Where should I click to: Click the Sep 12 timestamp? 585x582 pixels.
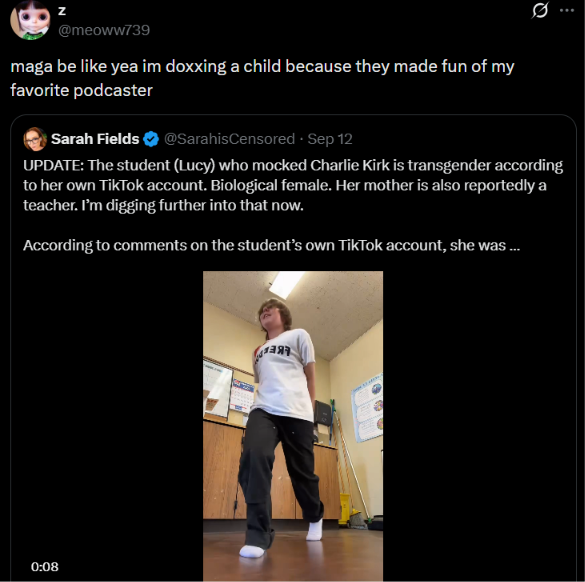pos(330,139)
